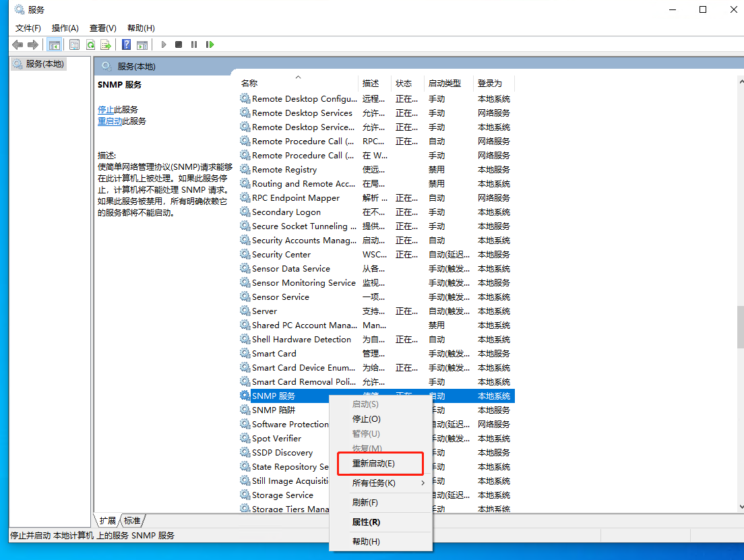This screenshot has height=560, width=744.
Task: Click the Stop Service square icon
Action: [x=179, y=44]
